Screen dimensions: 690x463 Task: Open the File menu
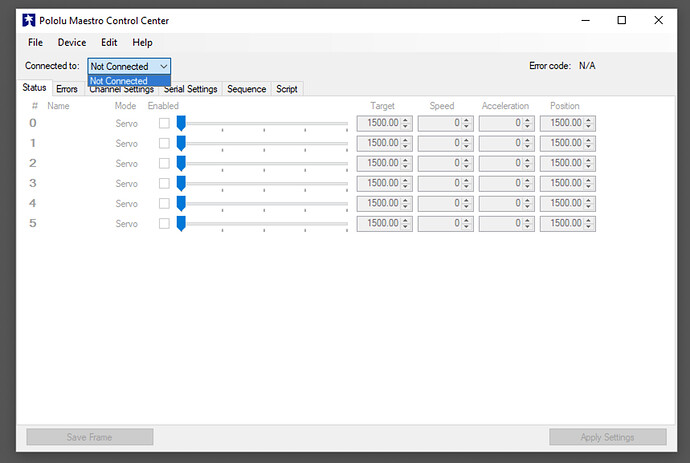click(x=35, y=43)
